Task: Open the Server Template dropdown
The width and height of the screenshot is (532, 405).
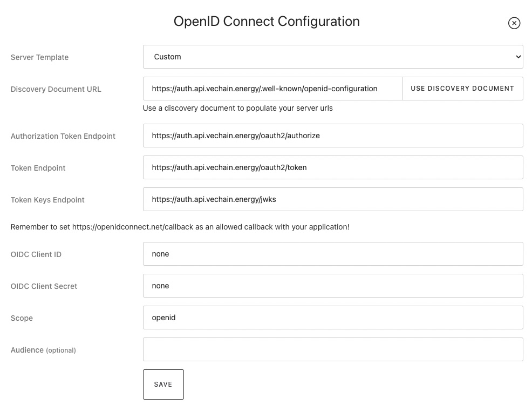Action: [332, 57]
